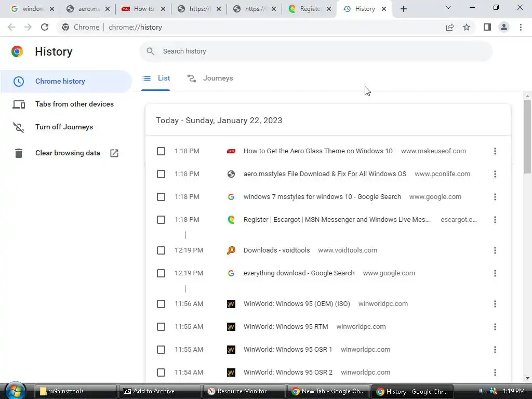Check the box for Downloads - voidtools entry
532x399 pixels.
161,250
